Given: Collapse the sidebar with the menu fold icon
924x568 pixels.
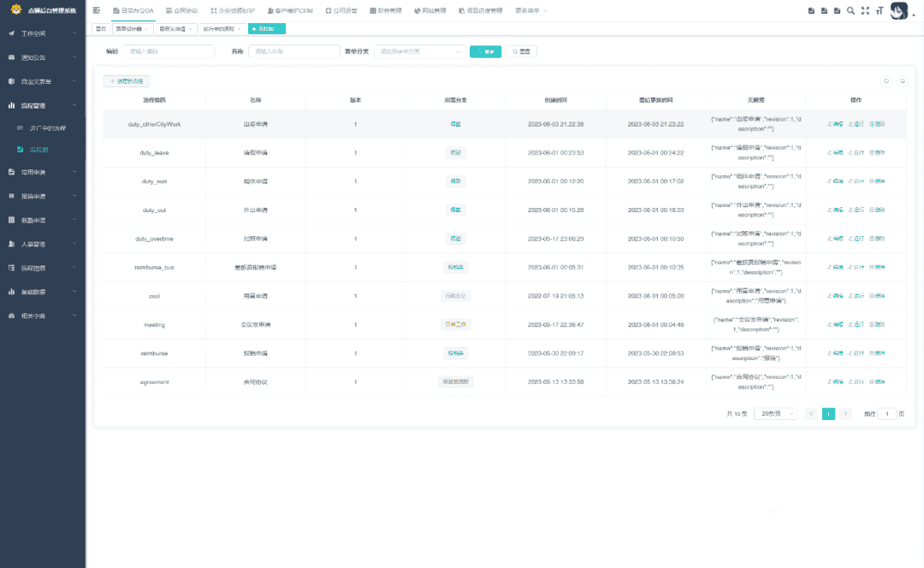Looking at the screenshot, I should coord(97,10).
